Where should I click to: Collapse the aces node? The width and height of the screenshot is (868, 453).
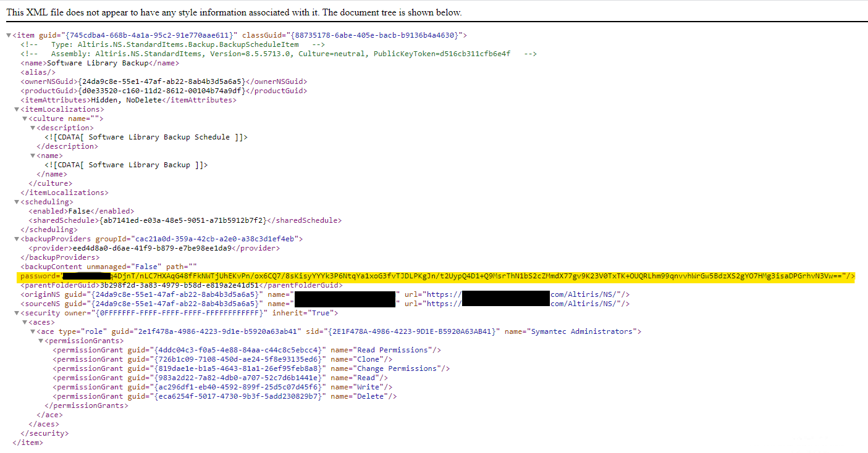pyautogui.click(x=25, y=322)
